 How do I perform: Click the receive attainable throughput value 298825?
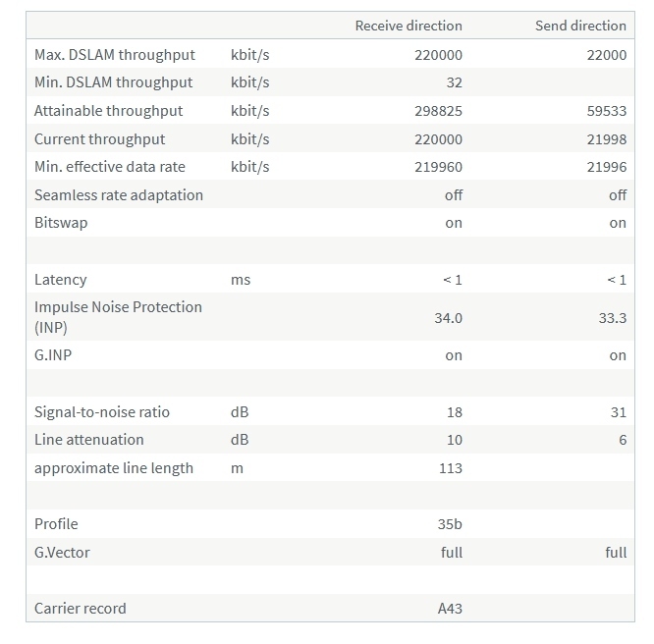(x=438, y=111)
